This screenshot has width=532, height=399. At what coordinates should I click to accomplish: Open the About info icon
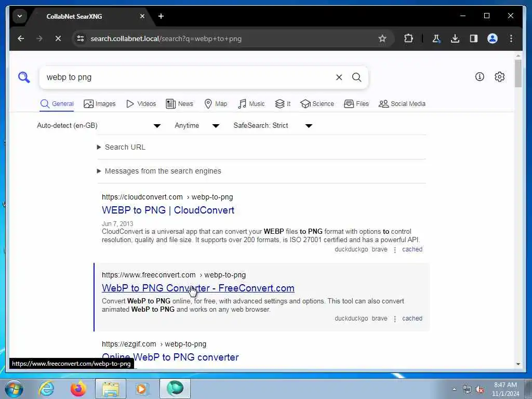[x=480, y=77]
